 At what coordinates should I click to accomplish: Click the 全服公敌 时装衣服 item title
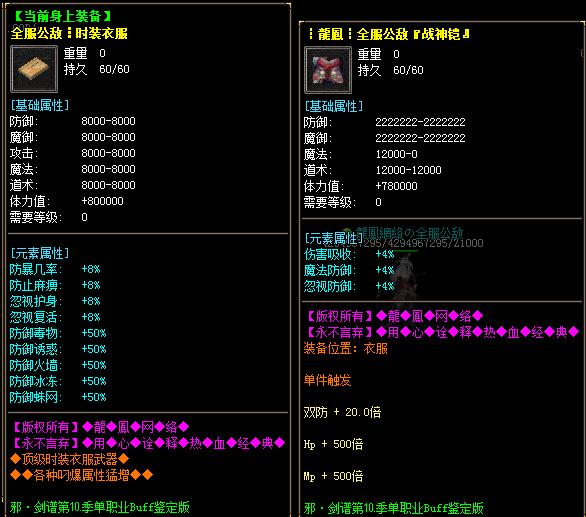[x=69, y=33]
